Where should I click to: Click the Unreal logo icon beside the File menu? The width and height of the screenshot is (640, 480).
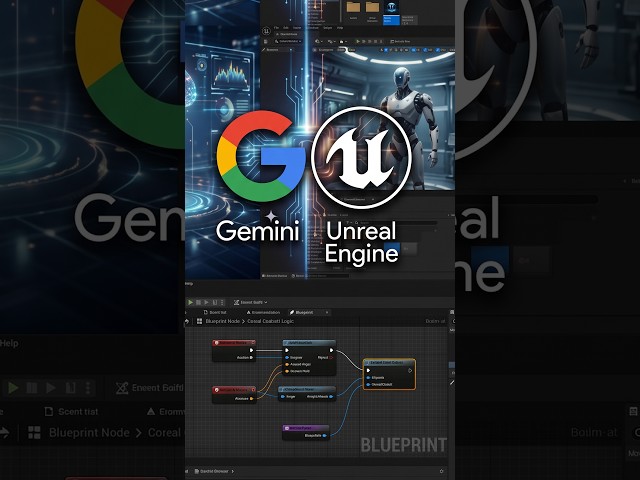[x=267, y=31]
